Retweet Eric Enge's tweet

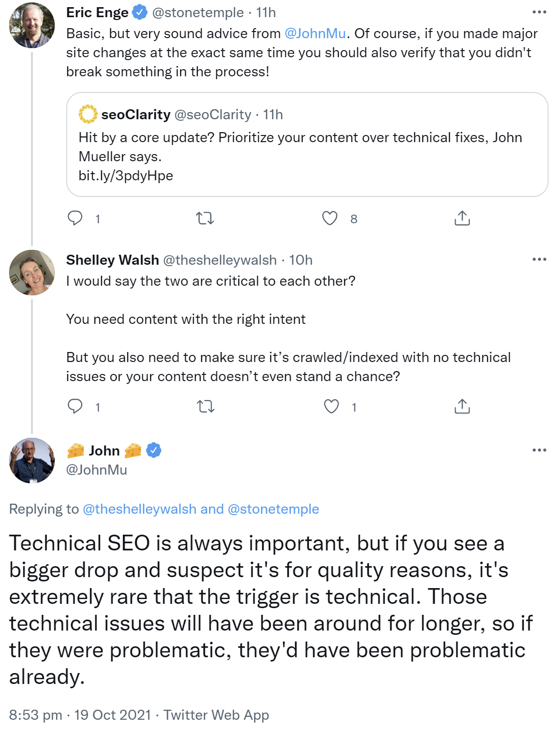205,218
